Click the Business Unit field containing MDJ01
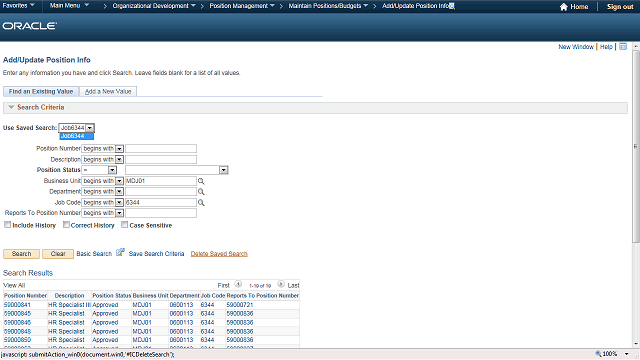 pos(161,181)
